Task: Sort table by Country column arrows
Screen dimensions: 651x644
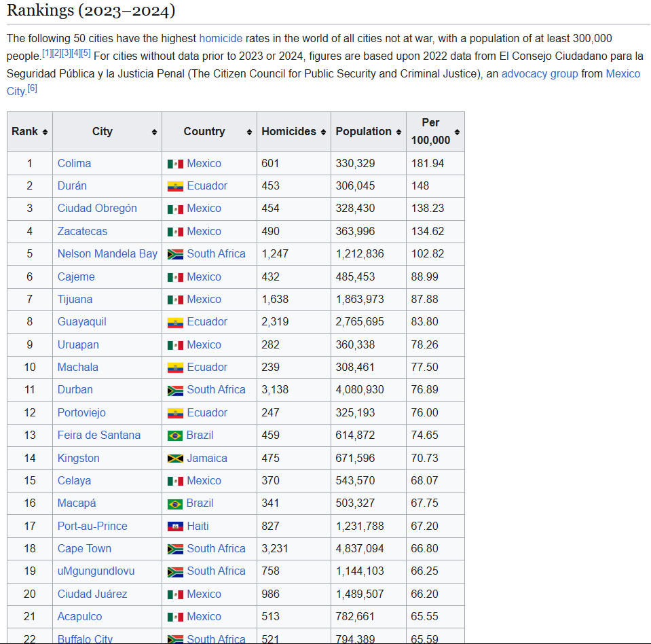Action: pyautogui.click(x=249, y=132)
